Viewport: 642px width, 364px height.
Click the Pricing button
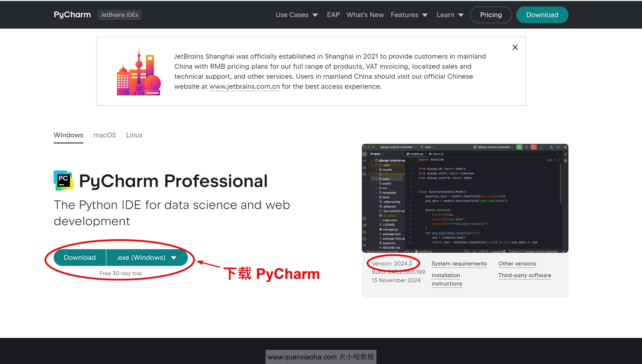coord(491,15)
